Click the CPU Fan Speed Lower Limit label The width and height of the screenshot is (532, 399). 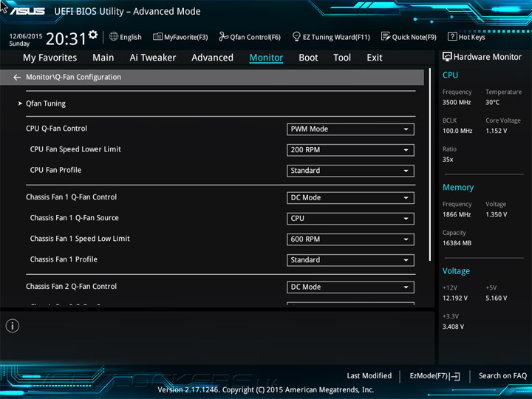[x=75, y=149]
